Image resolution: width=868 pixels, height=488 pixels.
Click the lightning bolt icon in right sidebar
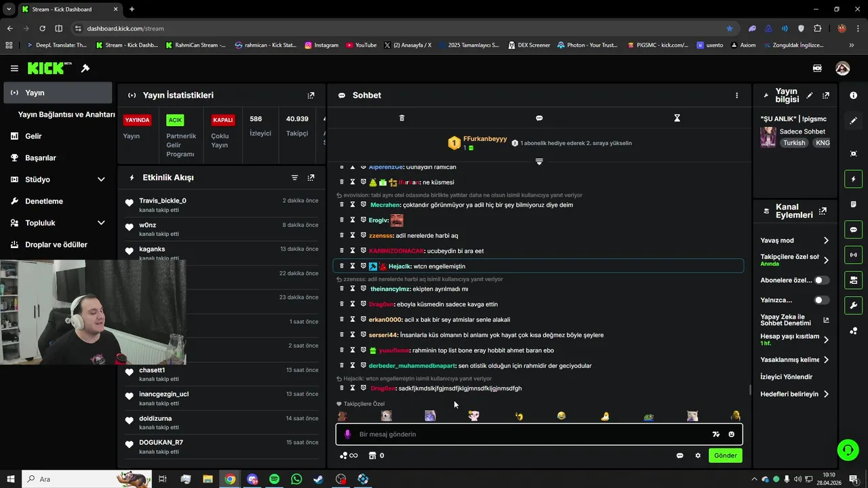click(x=853, y=179)
